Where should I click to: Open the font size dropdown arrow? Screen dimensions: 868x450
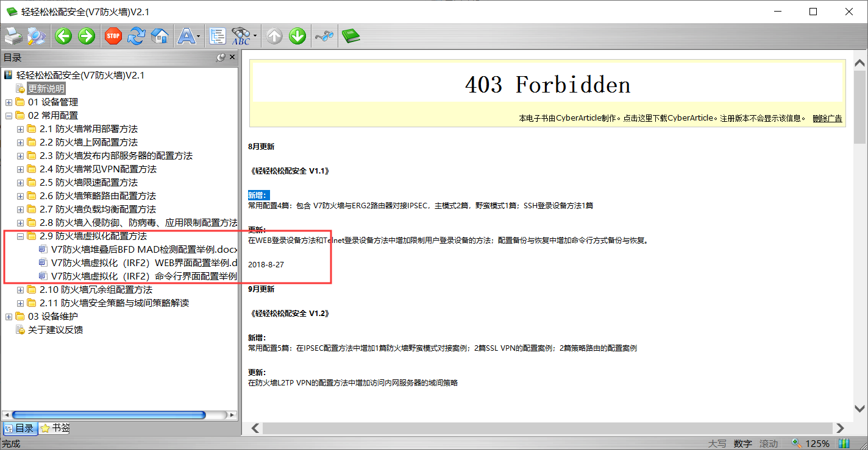point(199,37)
